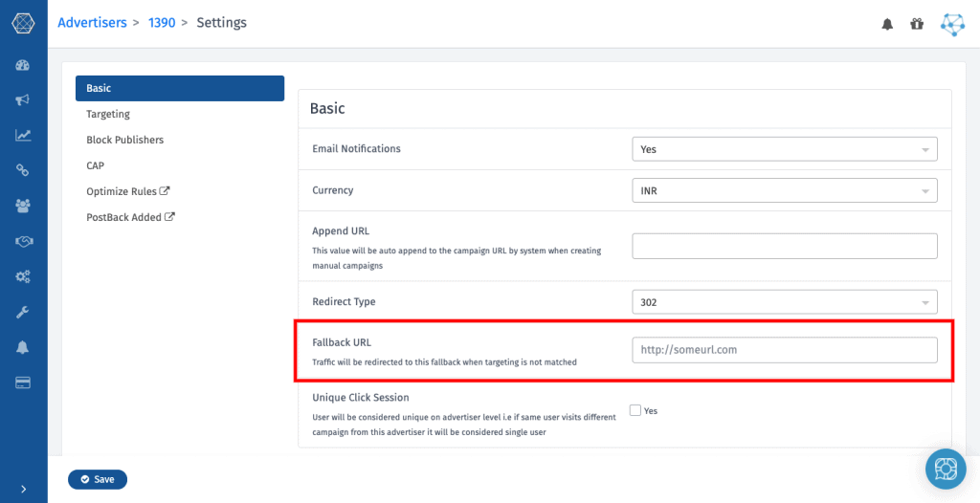This screenshot has height=503, width=980.
Task: Click the chain link icon in sidebar
Action: pos(23,170)
